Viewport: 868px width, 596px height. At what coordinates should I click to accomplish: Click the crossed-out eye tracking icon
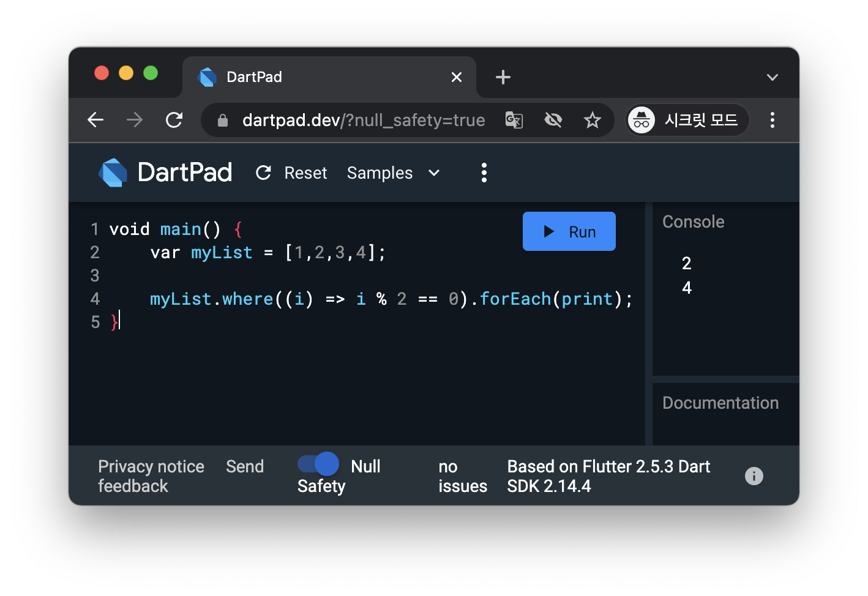pos(553,120)
